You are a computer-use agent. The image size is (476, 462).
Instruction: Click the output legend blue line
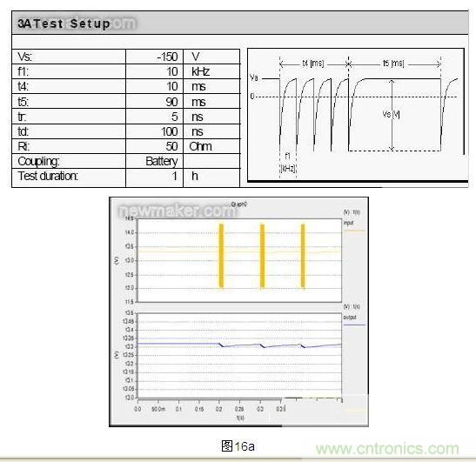click(354, 325)
